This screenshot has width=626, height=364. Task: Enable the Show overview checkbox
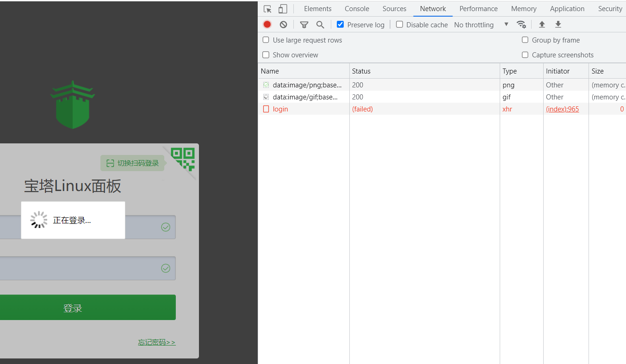266,55
